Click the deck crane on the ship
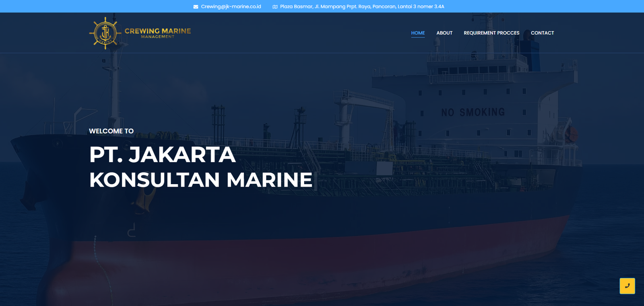 [362, 105]
